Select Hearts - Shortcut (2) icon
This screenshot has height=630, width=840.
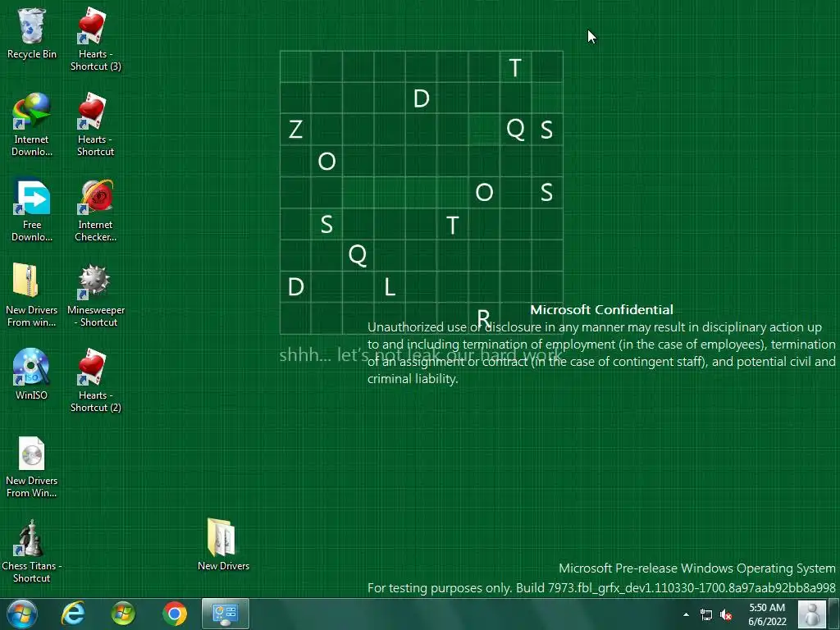95,381
